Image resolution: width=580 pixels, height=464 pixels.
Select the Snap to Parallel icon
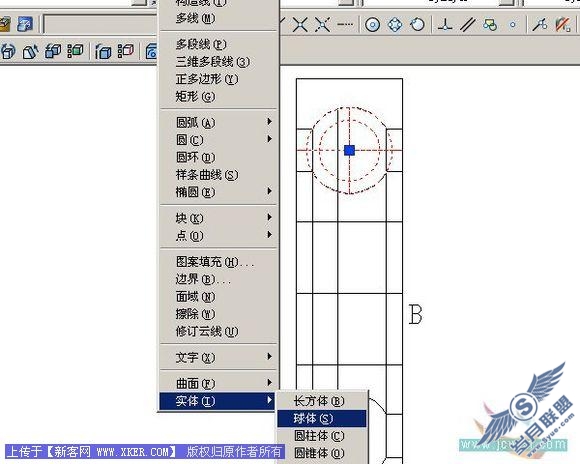(x=468, y=25)
